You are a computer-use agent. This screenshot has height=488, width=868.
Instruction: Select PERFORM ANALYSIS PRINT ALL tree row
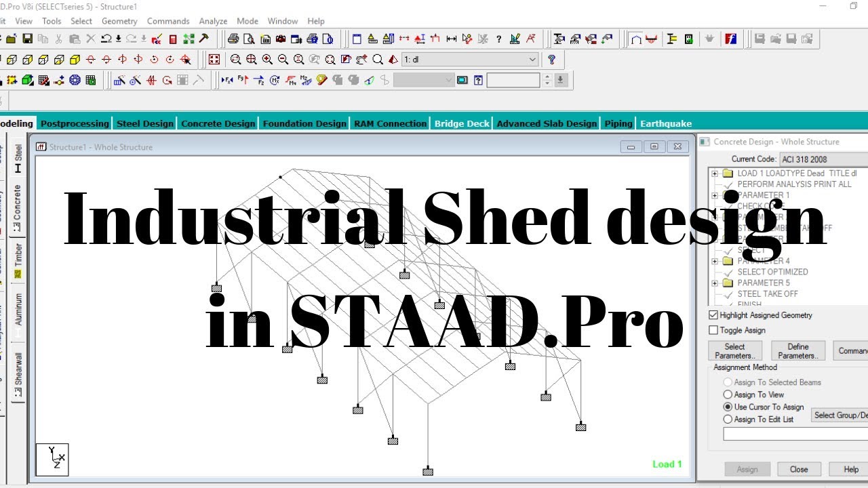point(793,184)
